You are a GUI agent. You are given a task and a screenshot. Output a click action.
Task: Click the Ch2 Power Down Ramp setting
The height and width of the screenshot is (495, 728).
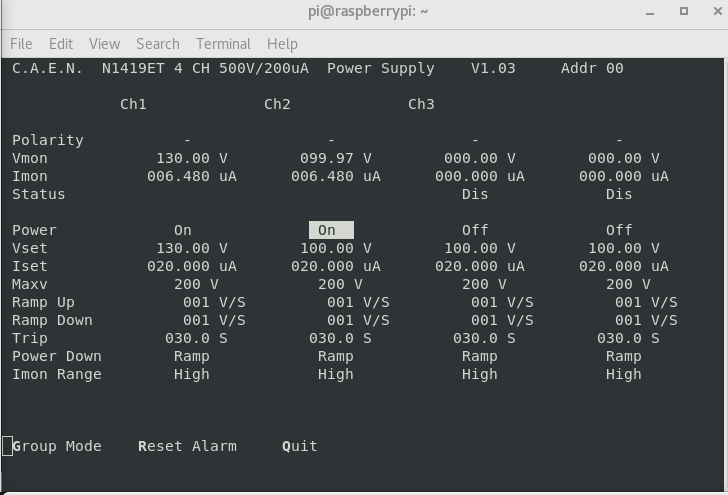pos(336,356)
